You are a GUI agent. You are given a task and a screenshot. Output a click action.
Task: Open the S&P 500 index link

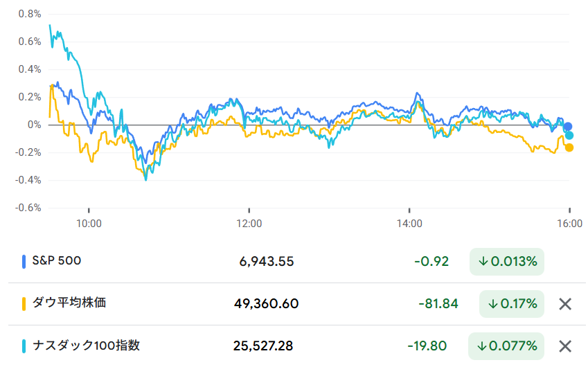56,261
